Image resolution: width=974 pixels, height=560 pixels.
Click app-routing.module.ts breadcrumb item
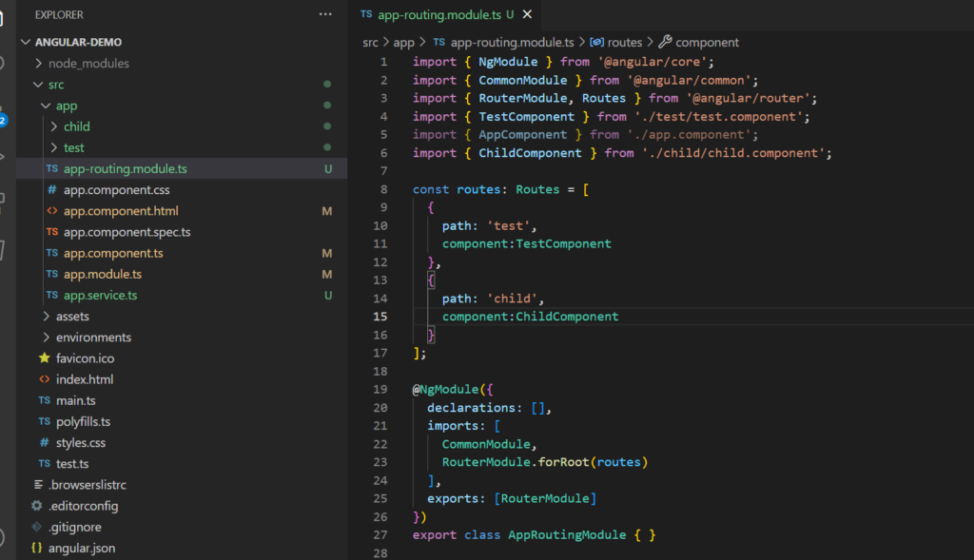pos(512,42)
